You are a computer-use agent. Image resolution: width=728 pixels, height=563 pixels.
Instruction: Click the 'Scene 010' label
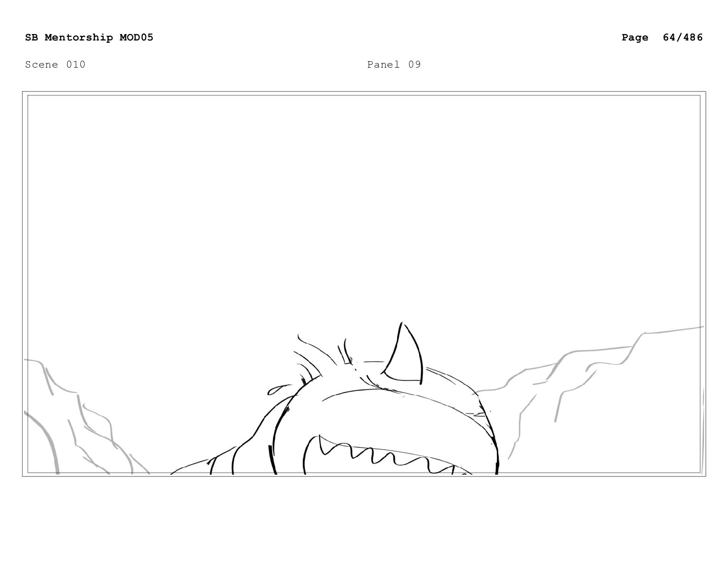(x=55, y=64)
